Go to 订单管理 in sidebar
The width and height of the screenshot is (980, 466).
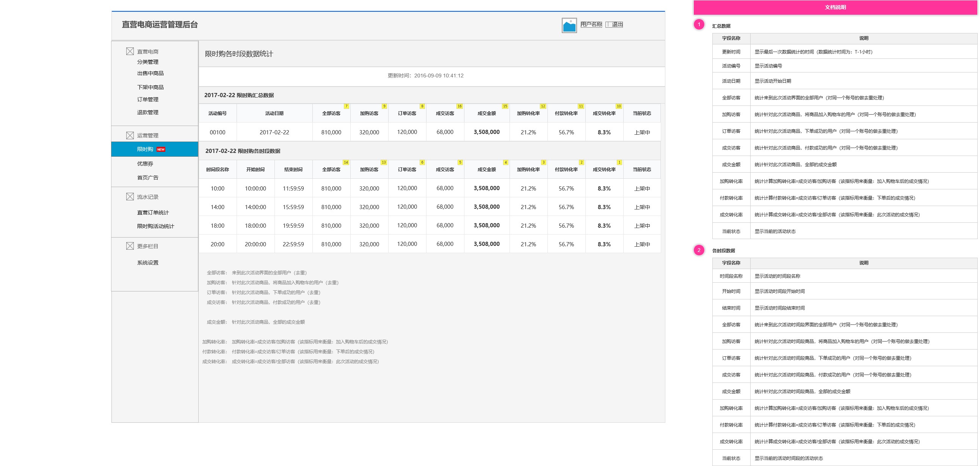pos(147,99)
